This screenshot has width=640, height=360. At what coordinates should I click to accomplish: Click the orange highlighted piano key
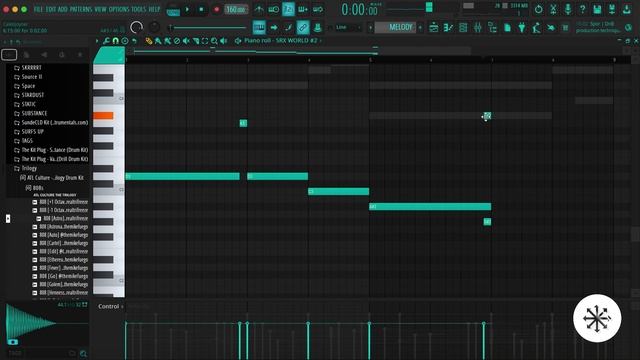pyautogui.click(x=103, y=116)
